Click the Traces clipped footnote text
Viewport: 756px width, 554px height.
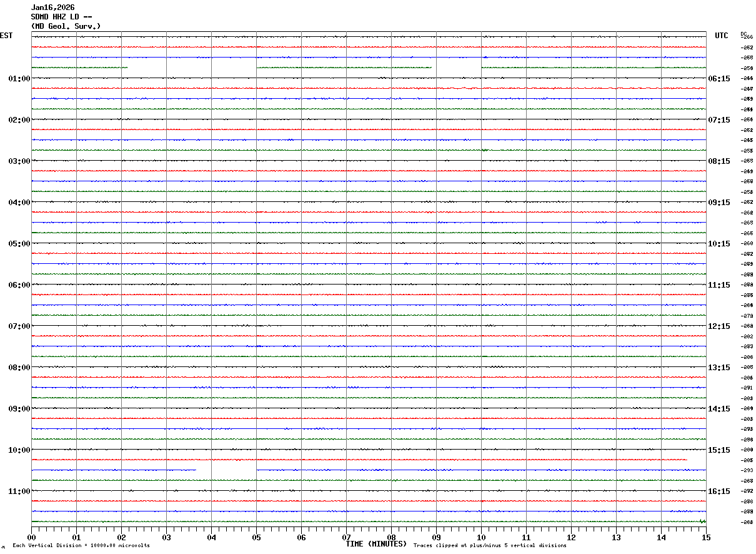pos(490,546)
